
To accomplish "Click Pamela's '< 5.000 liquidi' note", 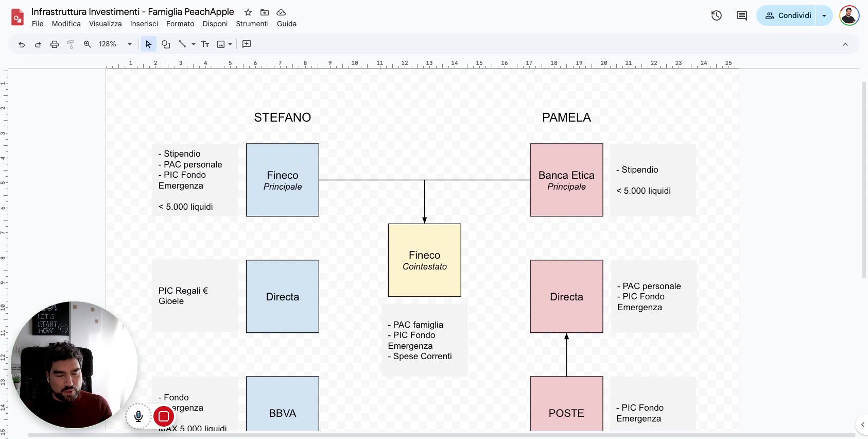I will (644, 191).
